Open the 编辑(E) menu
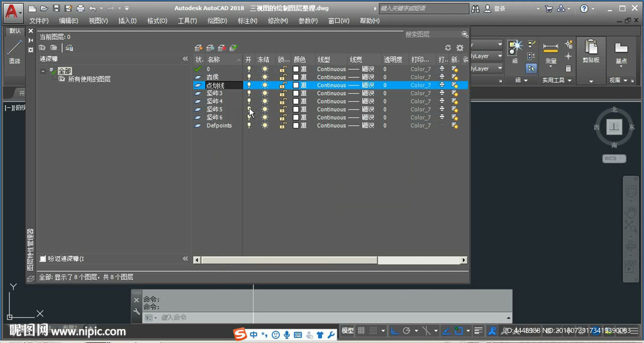The height and width of the screenshot is (343, 644). click(x=69, y=21)
